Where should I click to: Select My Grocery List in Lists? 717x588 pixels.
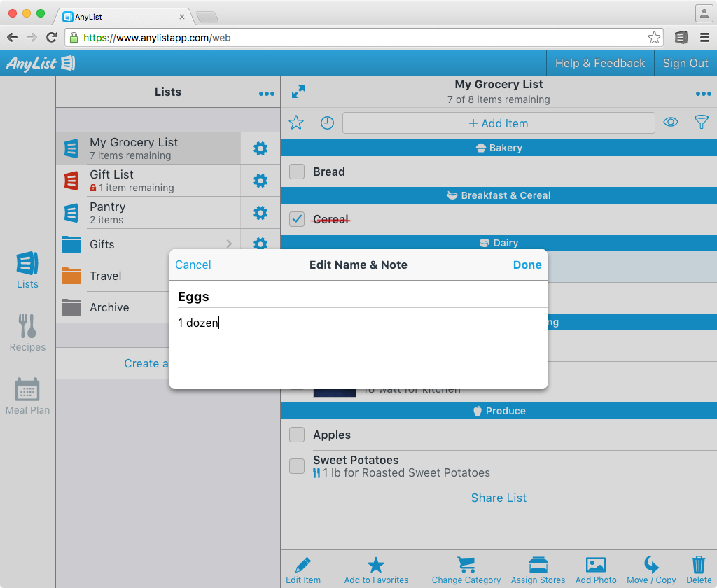(148, 148)
